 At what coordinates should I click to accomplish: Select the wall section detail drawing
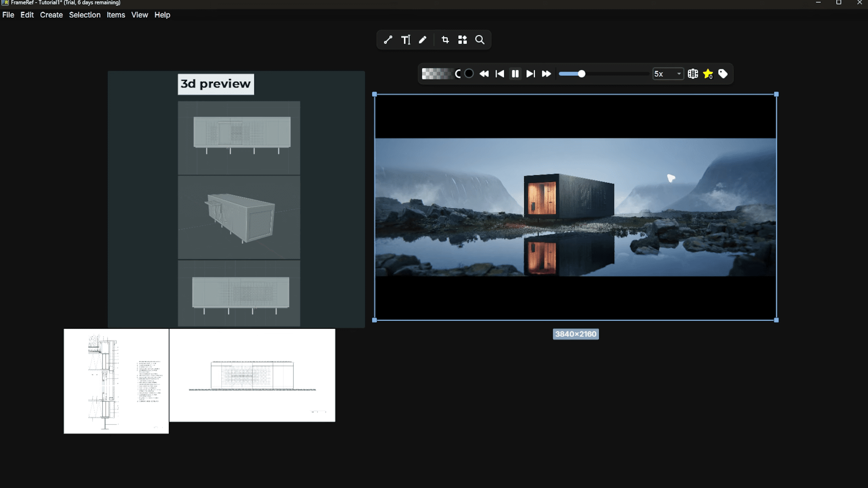pyautogui.click(x=116, y=381)
